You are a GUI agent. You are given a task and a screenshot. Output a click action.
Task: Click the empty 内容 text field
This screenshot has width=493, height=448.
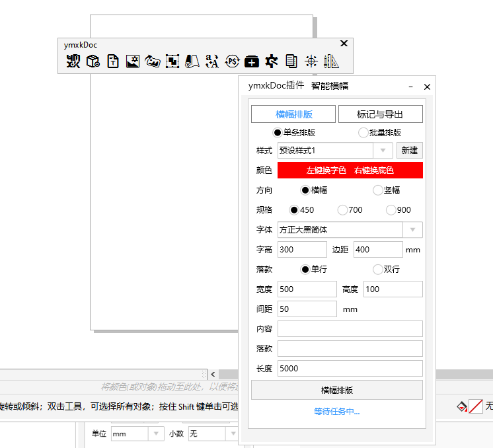pyautogui.click(x=350, y=329)
